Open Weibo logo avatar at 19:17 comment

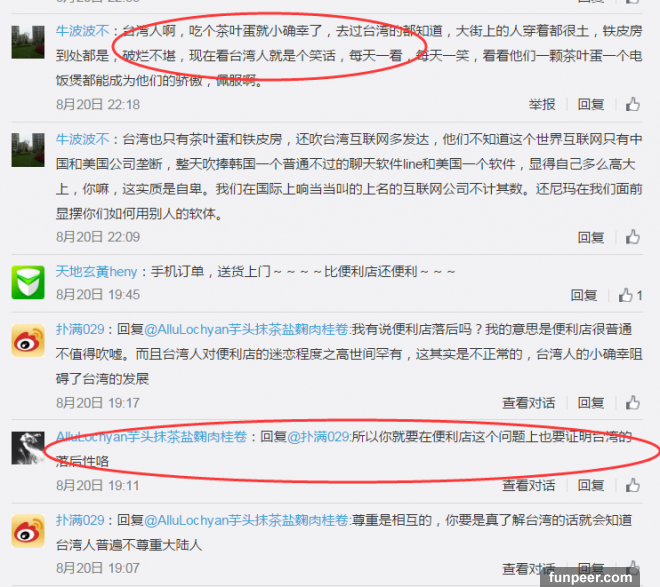pos(28,340)
